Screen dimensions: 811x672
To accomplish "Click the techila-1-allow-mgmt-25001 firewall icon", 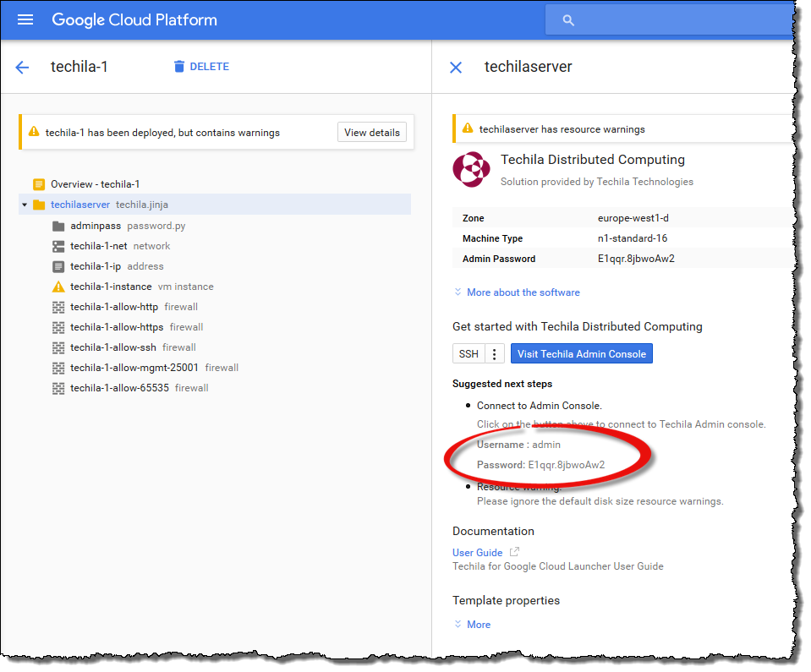I will (x=58, y=368).
